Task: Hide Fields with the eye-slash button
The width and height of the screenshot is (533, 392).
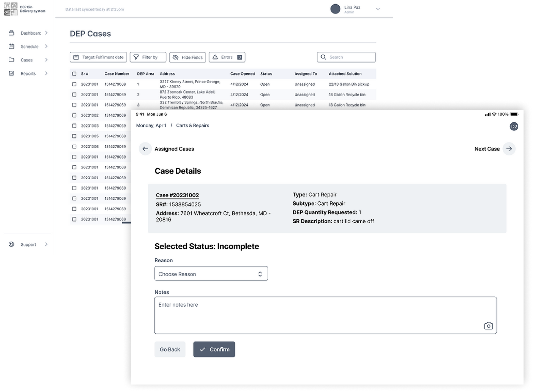Action: pos(187,57)
